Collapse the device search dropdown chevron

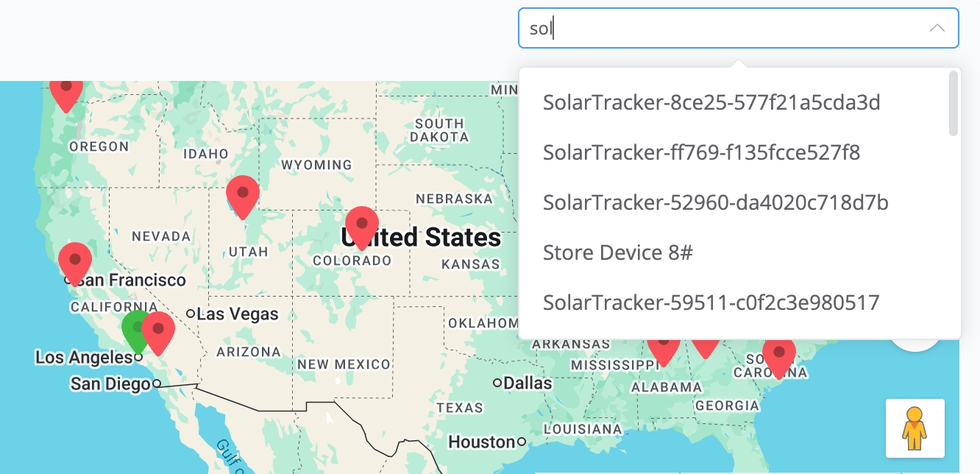click(937, 28)
